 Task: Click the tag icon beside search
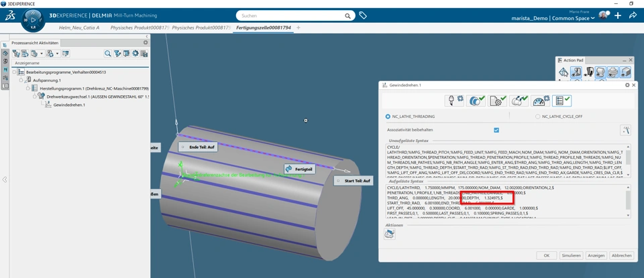click(363, 15)
